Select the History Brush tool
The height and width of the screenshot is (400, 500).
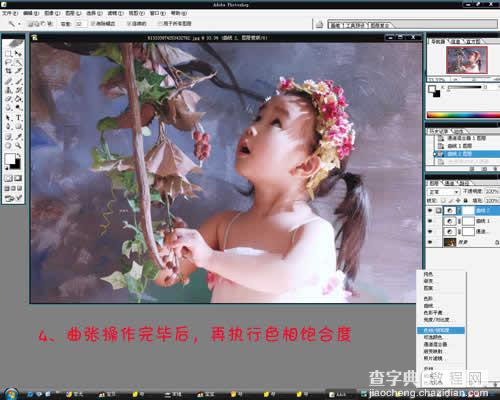18,90
